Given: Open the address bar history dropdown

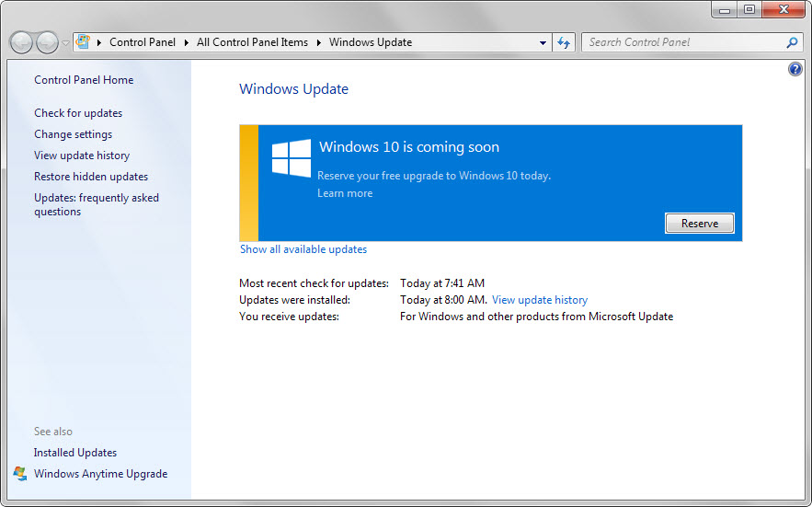Looking at the screenshot, I should coord(543,42).
